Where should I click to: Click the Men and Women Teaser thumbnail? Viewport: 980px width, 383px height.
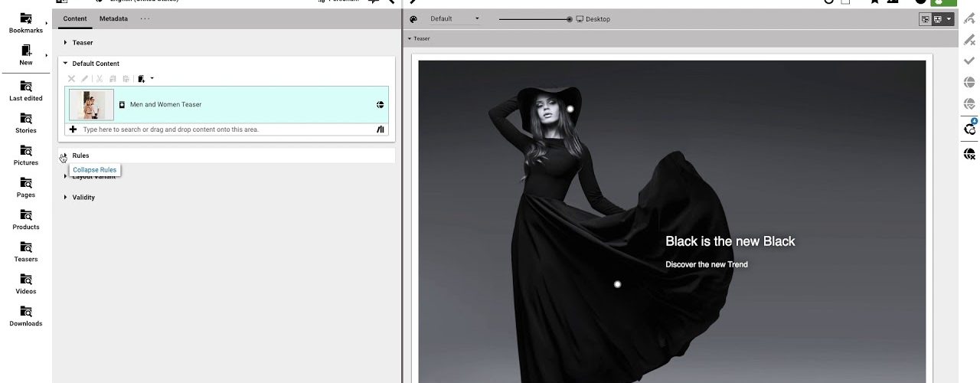(91, 105)
